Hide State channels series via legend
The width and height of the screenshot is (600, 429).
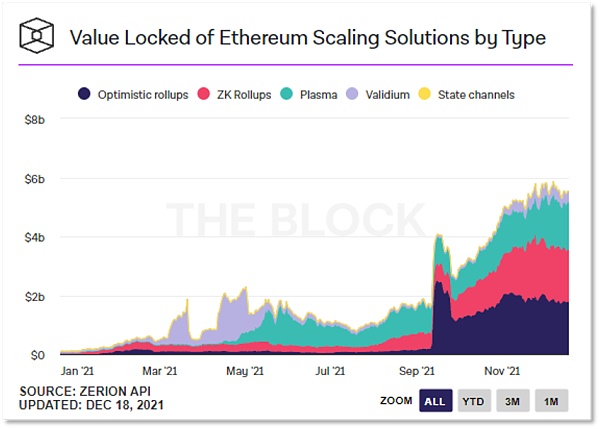pyautogui.click(x=467, y=95)
